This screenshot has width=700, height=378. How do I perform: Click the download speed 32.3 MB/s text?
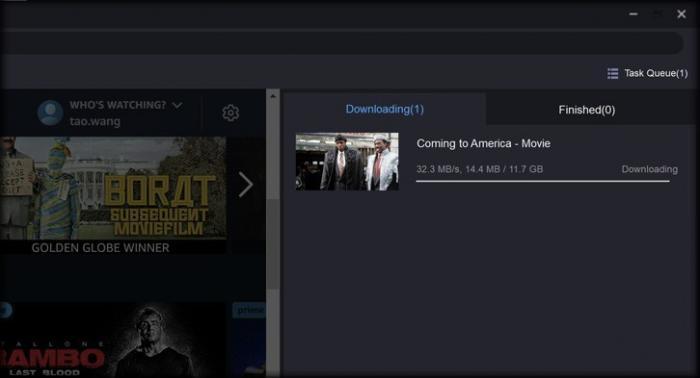coord(438,169)
